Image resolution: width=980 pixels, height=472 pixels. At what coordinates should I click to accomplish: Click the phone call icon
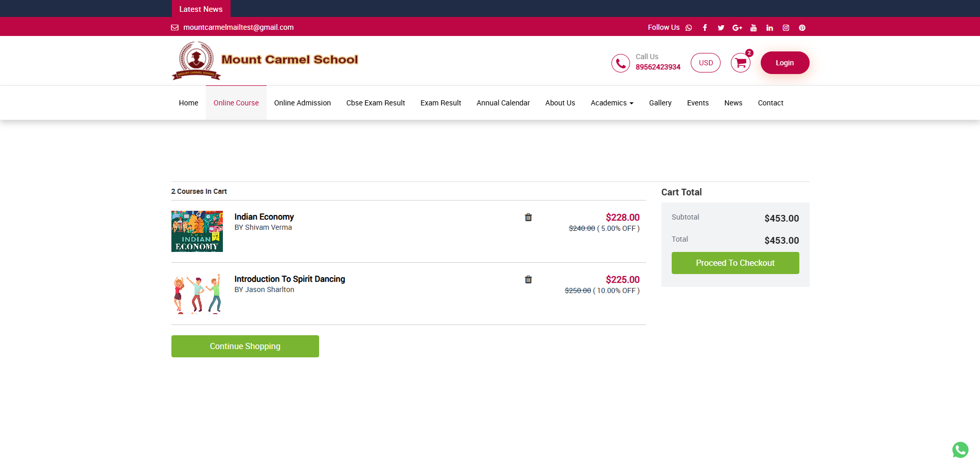tap(621, 63)
